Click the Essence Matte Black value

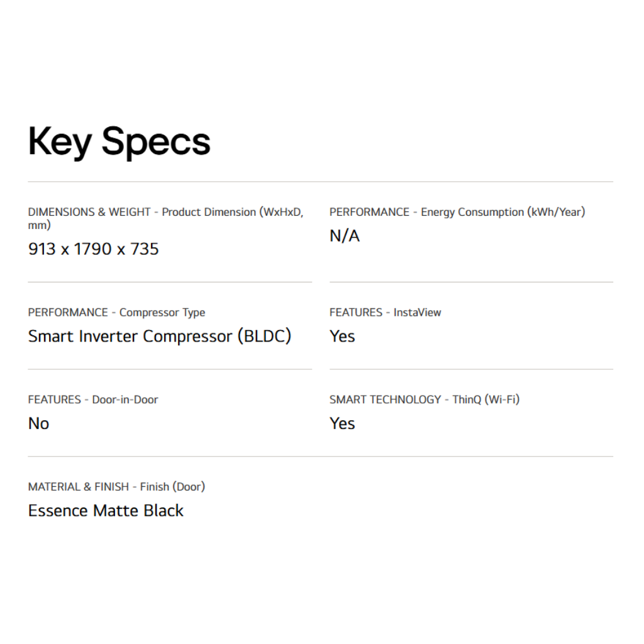click(106, 511)
